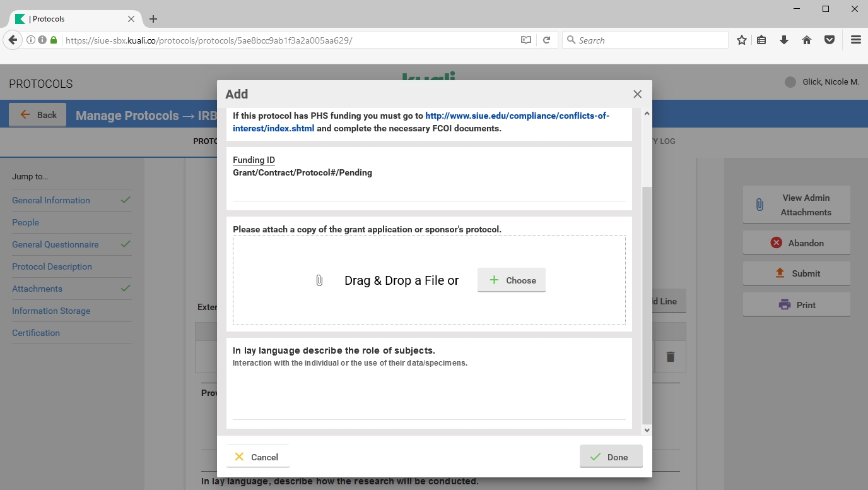Click browser reload icon
Screen dimensions: 868x490
coord(547,40)
